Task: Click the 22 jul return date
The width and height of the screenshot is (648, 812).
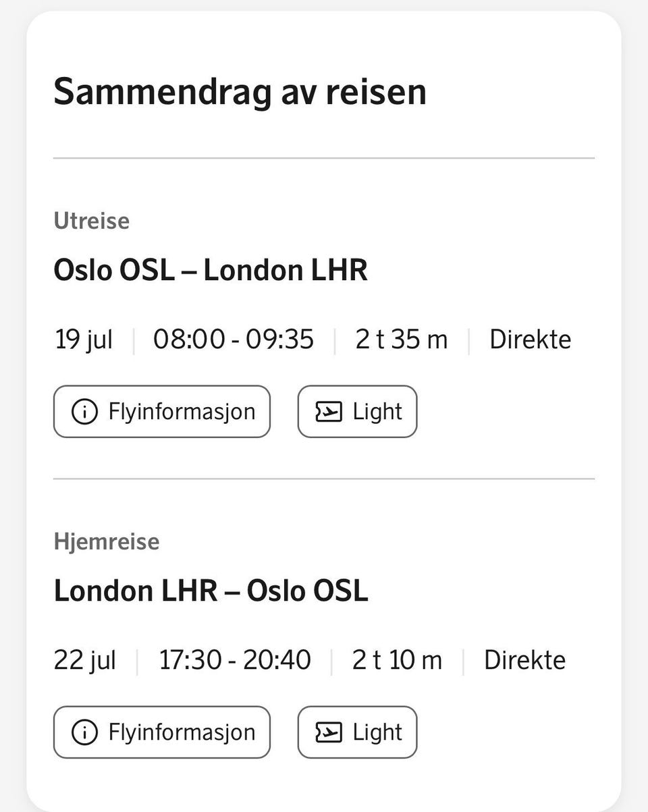Action: (x=85, y=660)
